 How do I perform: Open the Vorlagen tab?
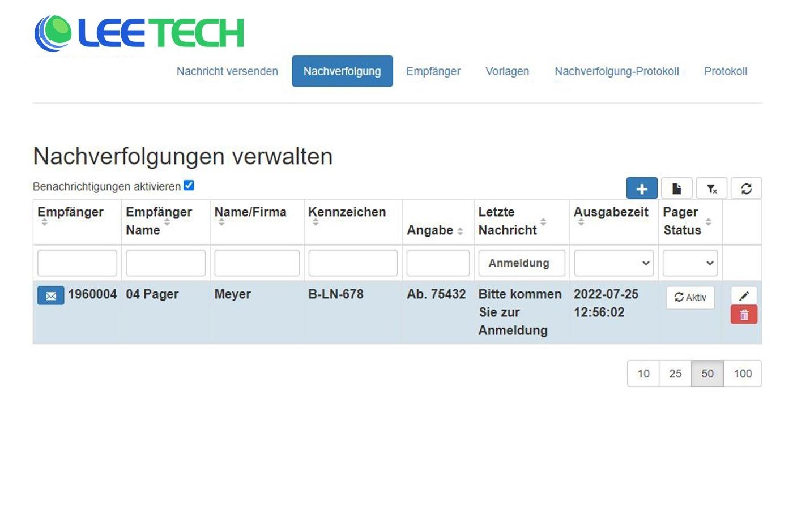[x=507, y=71]
